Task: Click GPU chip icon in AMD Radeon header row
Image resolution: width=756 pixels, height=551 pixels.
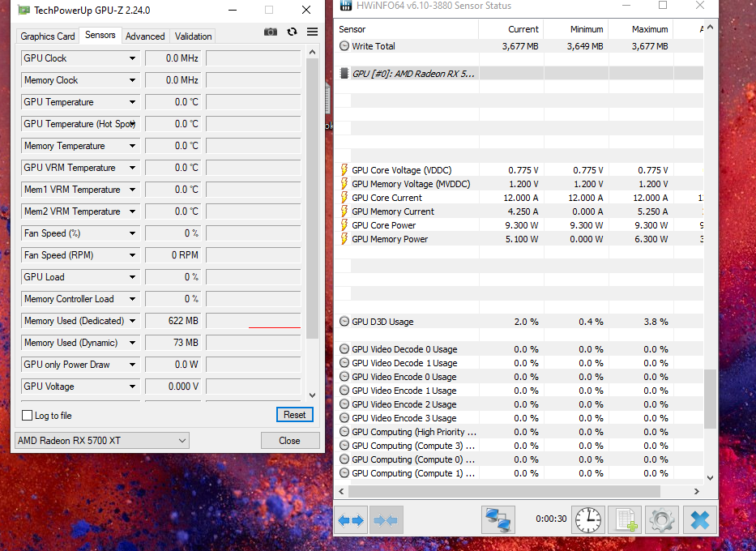Action: tap(344, 73)
